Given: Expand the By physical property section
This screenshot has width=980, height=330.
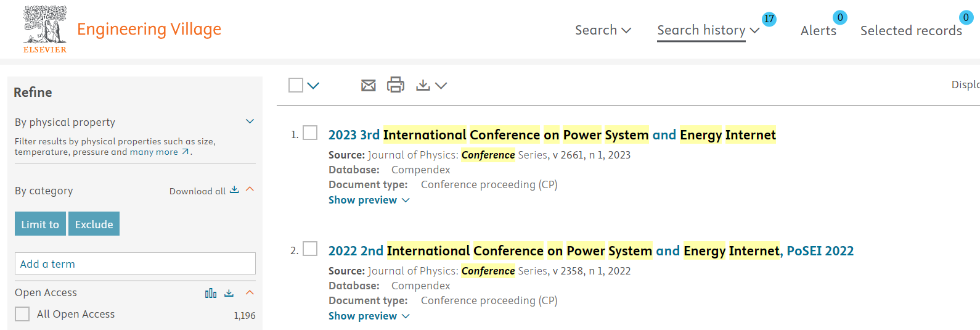Looking at the screenshot, I should 250,122.
